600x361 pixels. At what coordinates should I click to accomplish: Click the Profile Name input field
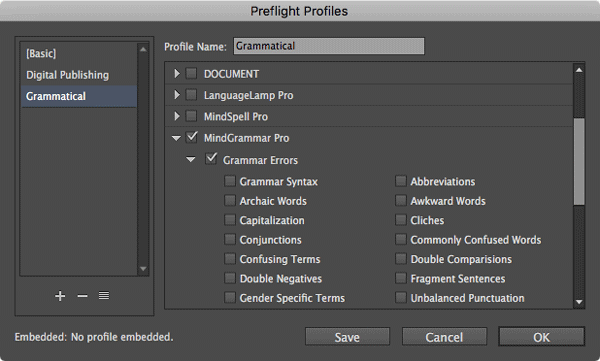click(x=329, y=46)
